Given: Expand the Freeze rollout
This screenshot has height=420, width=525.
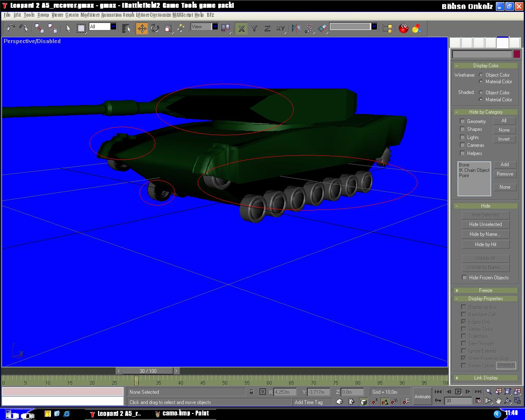Looking at the screenshot, I should point(486,290).
